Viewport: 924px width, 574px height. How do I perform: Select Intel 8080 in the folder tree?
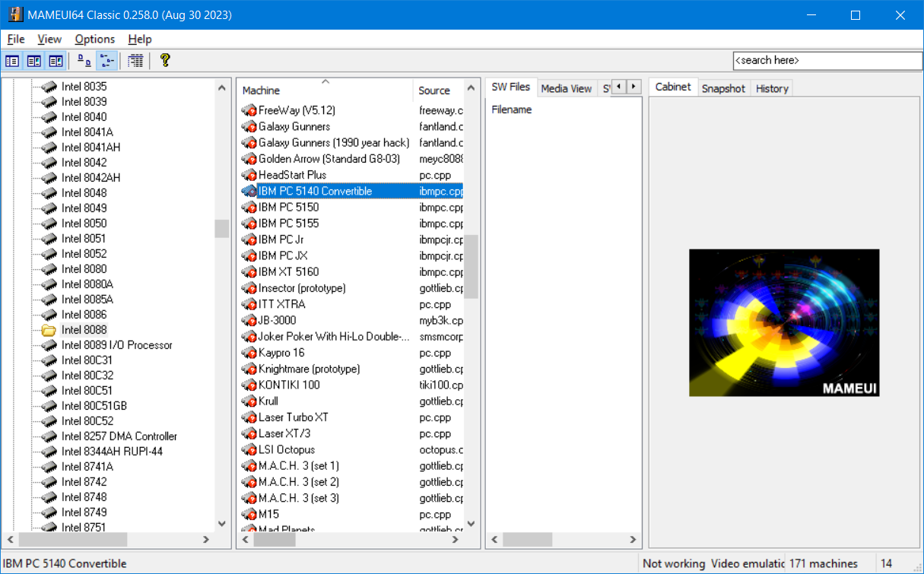click(x=84, y=269)
